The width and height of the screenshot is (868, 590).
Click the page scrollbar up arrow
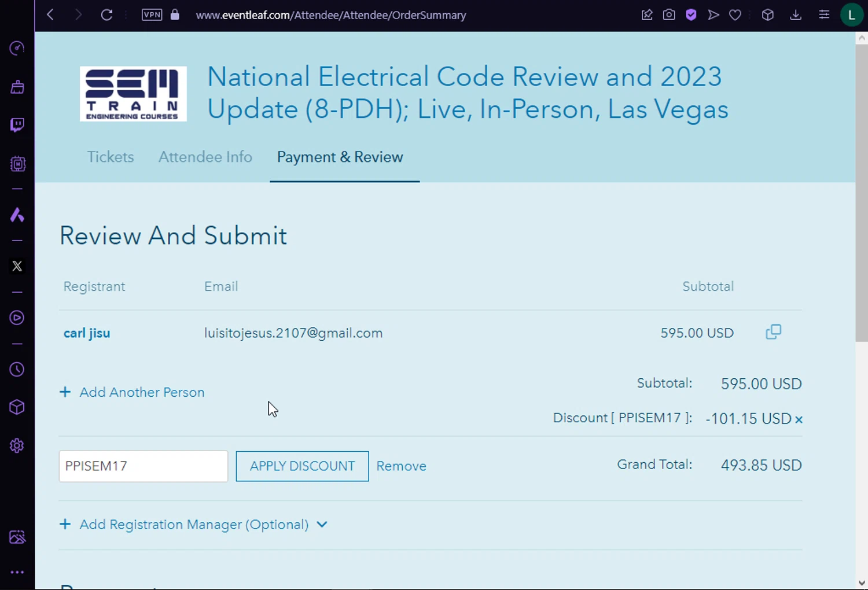862,38
